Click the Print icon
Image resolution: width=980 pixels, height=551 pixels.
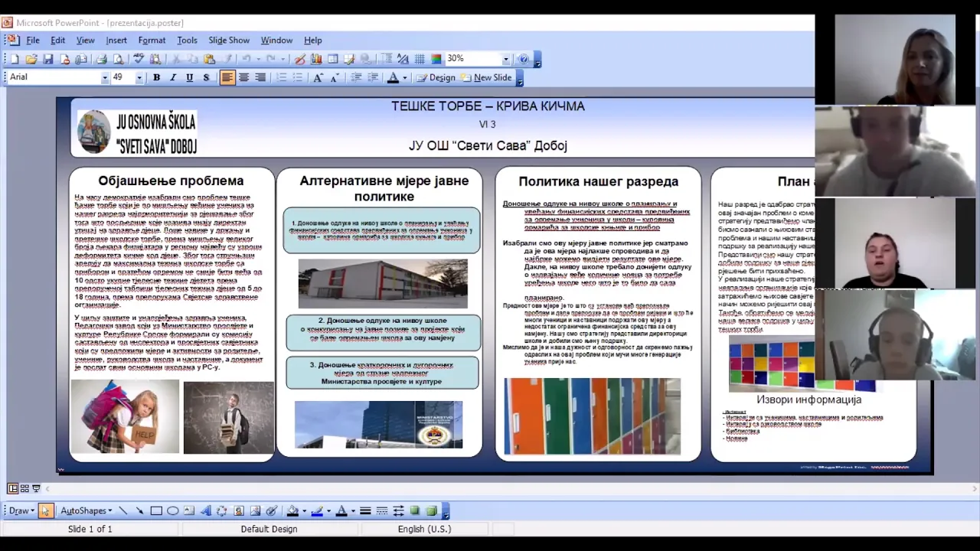102,59
